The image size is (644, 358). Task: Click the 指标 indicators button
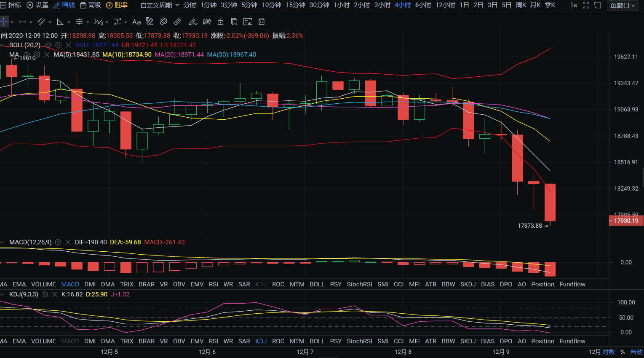coord(11,5)
